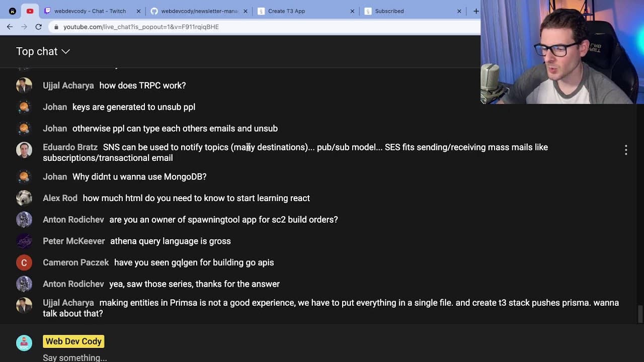644x362 pixels.
Task: Click message 'have you seen gqlgen for building go apis'
Action: [x=194, y=262]
